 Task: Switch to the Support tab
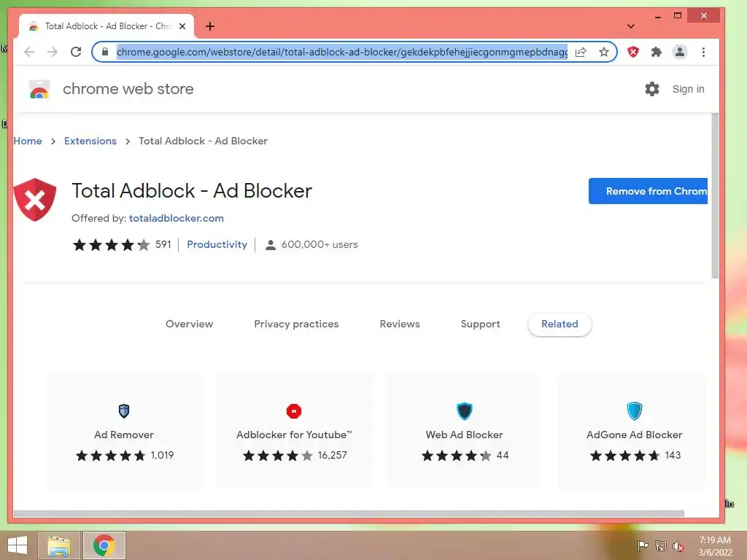(x=480, y=324)
